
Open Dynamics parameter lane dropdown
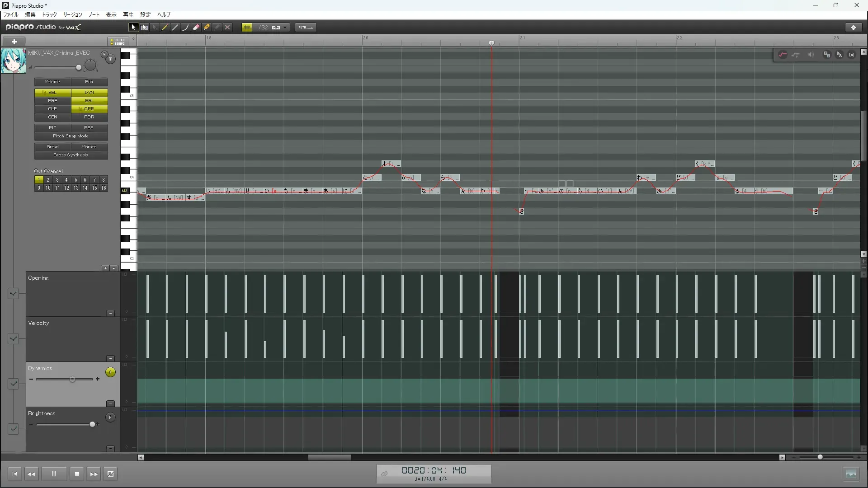click(13, 384)
